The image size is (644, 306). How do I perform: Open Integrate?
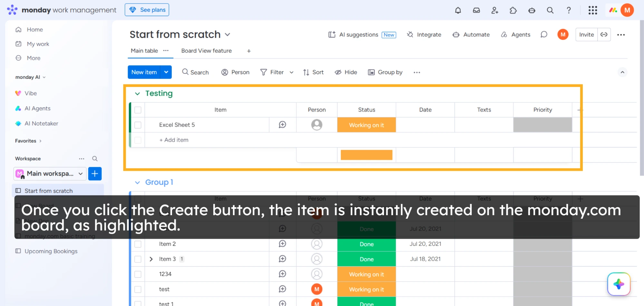pyautogui.click(x=424, y=34)
